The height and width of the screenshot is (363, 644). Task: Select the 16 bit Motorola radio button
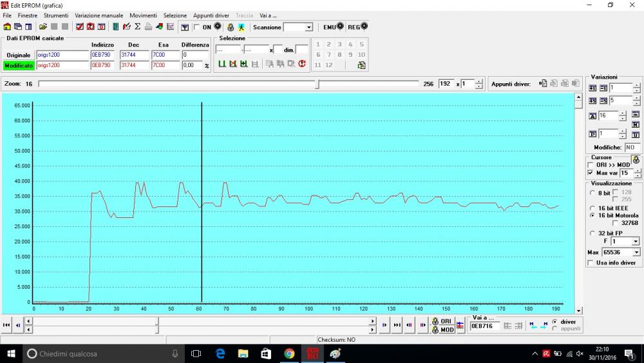(x=592, y=215)
